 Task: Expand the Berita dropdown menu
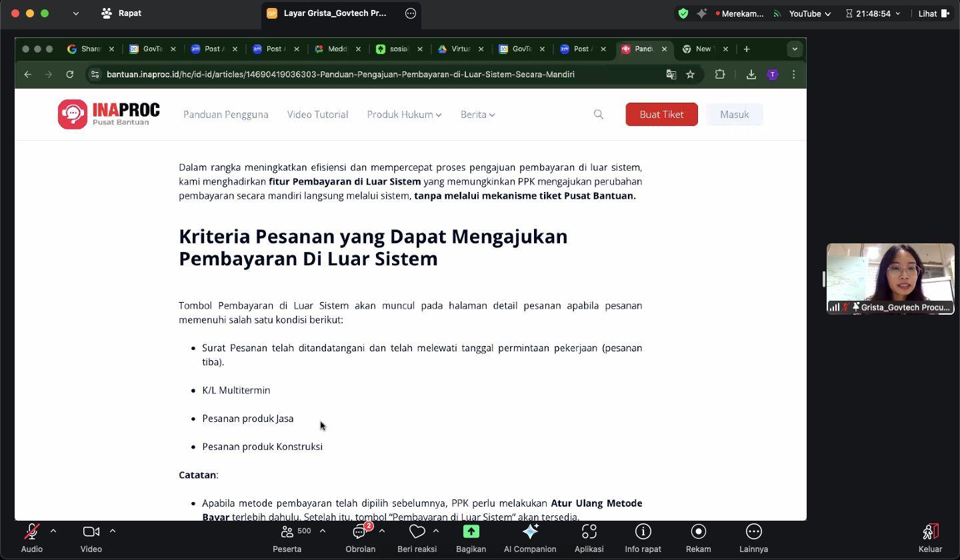coord(477,115)
